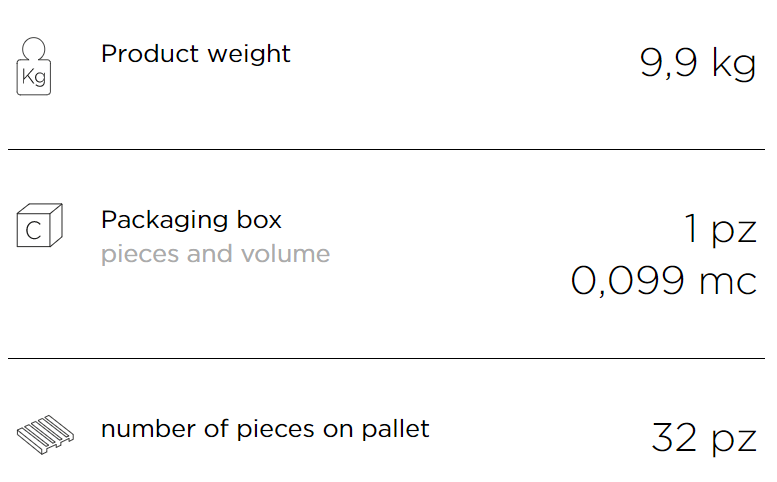Click the 9,9 kg weight value

pos(698,64)
